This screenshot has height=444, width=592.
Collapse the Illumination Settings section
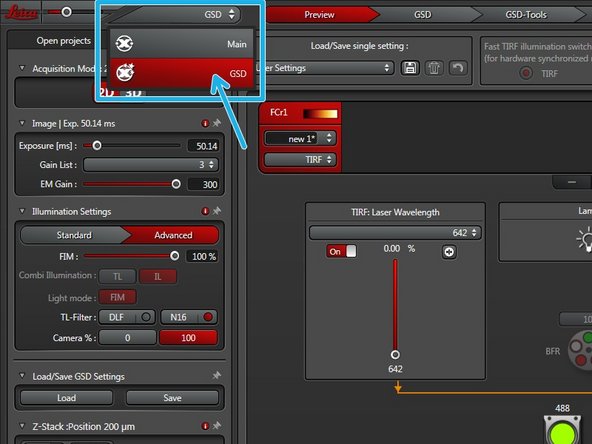[22, 211]
